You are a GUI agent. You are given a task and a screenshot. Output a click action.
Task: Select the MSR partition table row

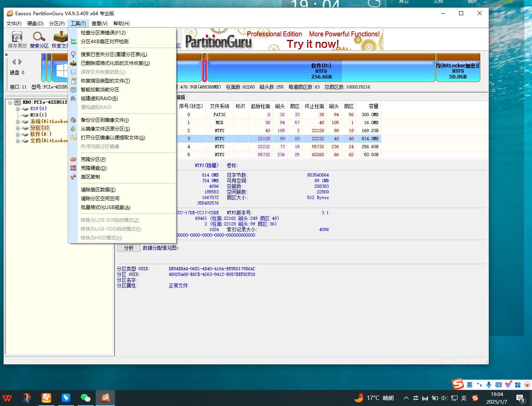(279, 123)
